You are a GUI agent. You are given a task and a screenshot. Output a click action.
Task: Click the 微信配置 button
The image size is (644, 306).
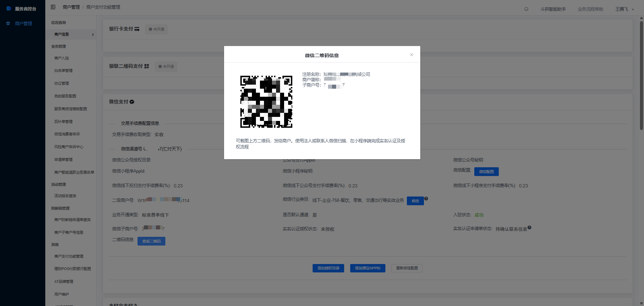point(486,172)
